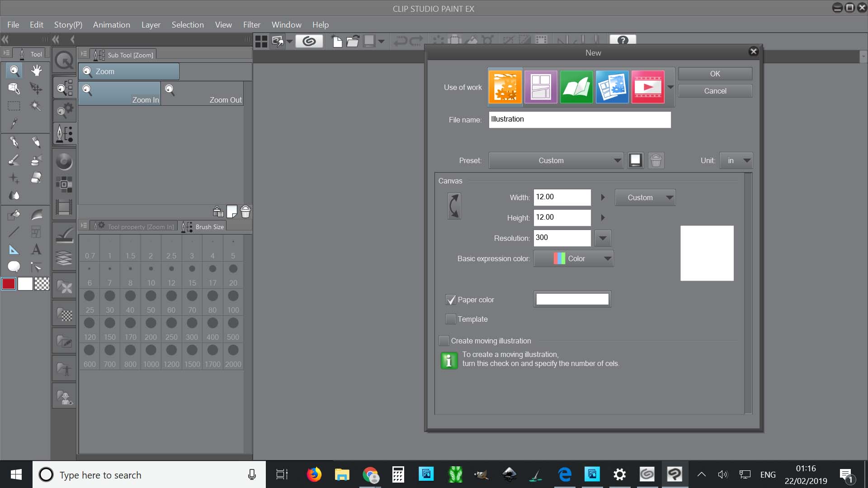
Task: Choose the Animation use of work icon
Action: (648, 87)
